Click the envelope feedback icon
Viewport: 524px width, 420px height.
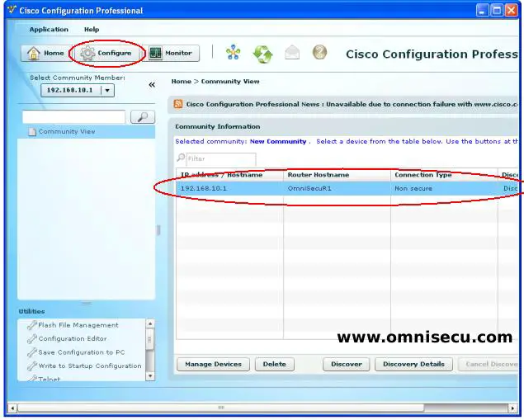292,53
